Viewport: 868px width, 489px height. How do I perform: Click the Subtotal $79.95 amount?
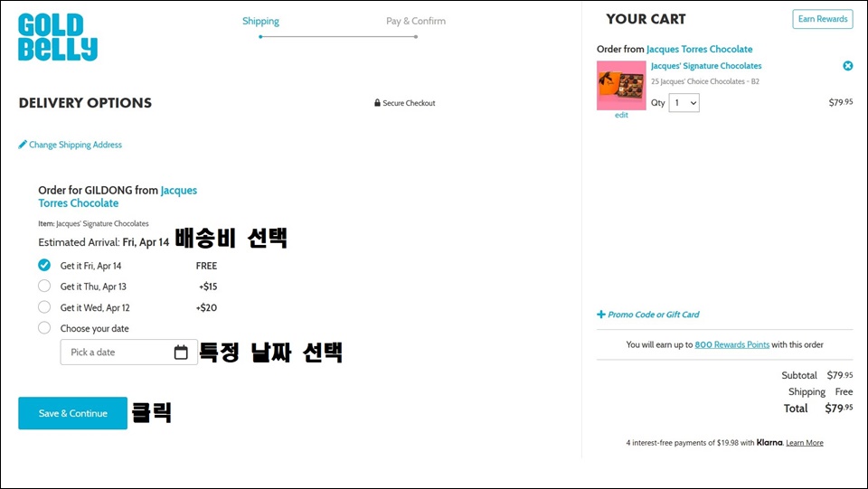coord(840,375)
